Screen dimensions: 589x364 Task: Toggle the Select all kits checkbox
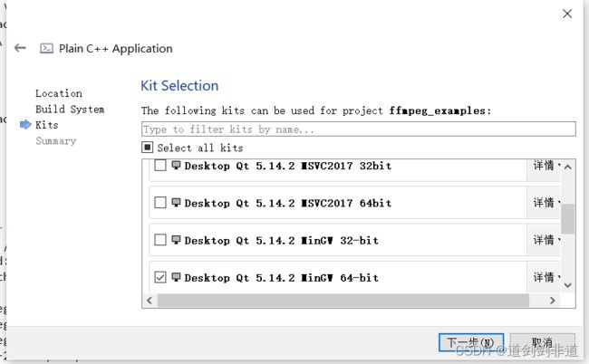[x=147, y=147]
